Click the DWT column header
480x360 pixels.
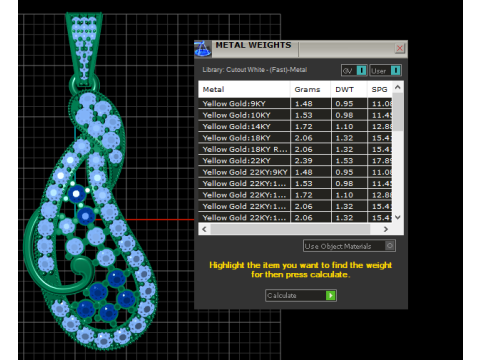coord(349,89)
